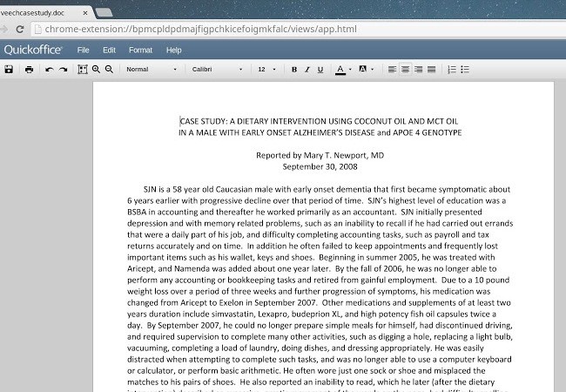Place cursor in the CASE STUDY title line
The width and height of the screenshot is (566, 392).
point(319,121)
